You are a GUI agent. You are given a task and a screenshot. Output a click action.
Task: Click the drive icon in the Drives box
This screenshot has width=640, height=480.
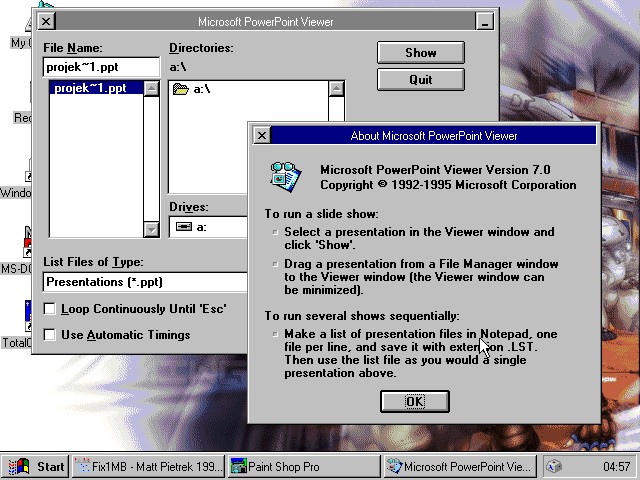(184, 227)
